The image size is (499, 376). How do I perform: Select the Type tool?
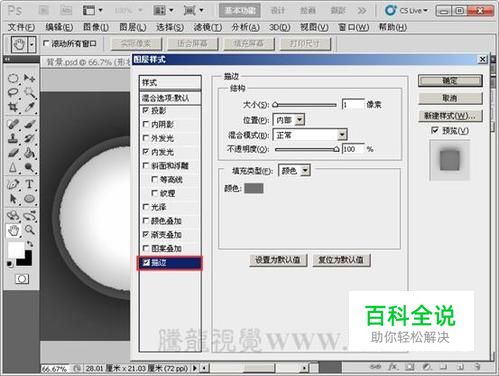[29, 184]
